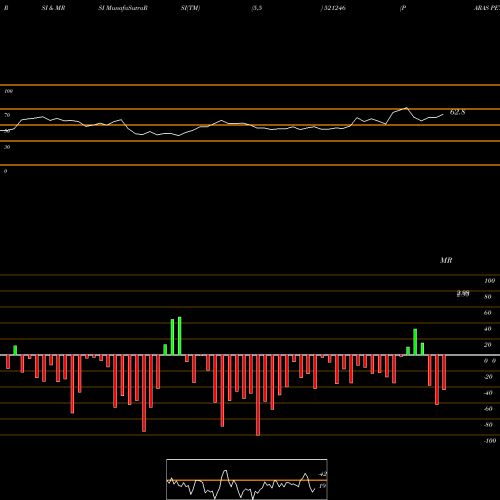Click the 'ARAS PE' text at header edge
500x500 pixels.
[487, 8]
